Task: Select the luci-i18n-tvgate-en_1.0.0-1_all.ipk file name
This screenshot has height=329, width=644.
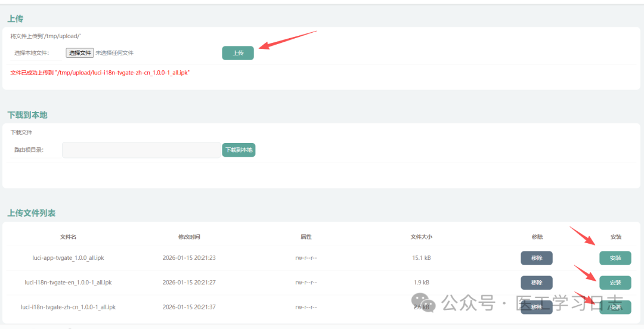Action: [x=69, y=283]
